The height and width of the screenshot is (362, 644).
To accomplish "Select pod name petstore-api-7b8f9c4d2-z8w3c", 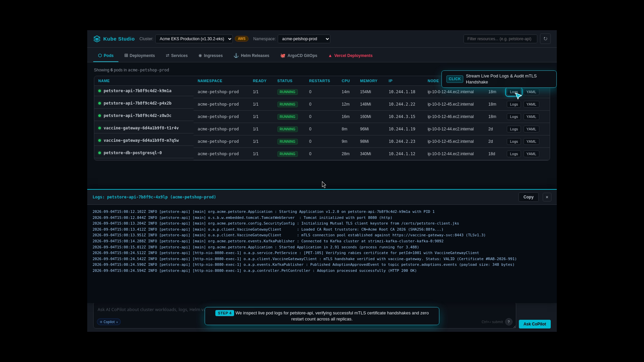I will coord(138,116).
